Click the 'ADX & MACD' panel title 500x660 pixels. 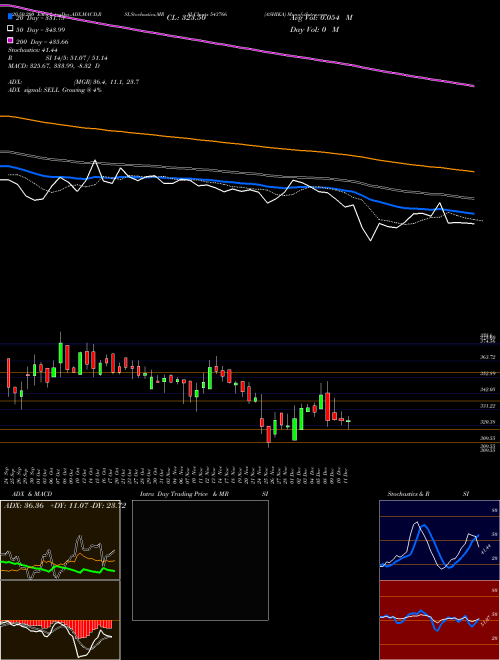pos(32,494)
